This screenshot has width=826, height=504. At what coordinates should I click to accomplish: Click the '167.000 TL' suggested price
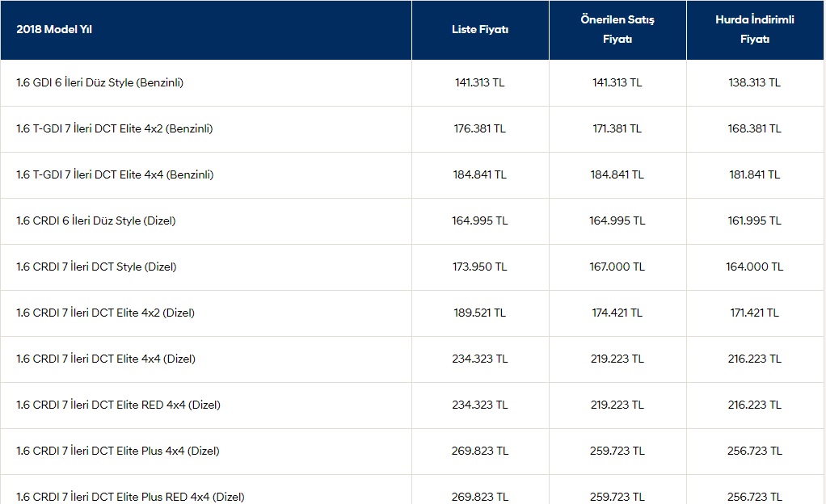point(617,267)
